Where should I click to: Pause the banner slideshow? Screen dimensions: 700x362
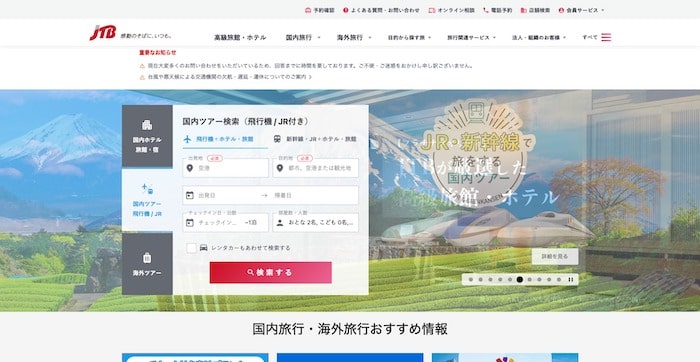571,279
